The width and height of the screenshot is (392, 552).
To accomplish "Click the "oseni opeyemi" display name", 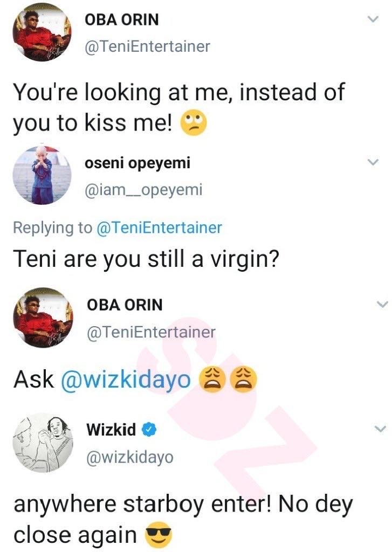I will 137,162.
